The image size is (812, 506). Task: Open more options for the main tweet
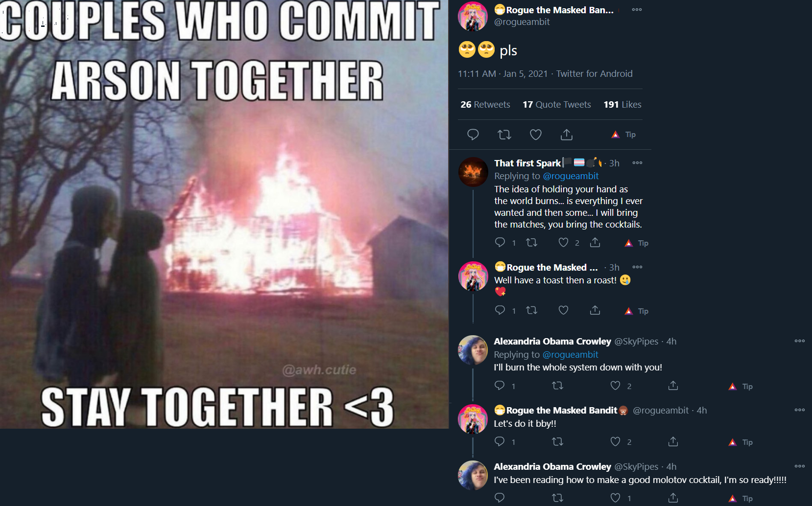pyautogui.click(x=637, y=10)
